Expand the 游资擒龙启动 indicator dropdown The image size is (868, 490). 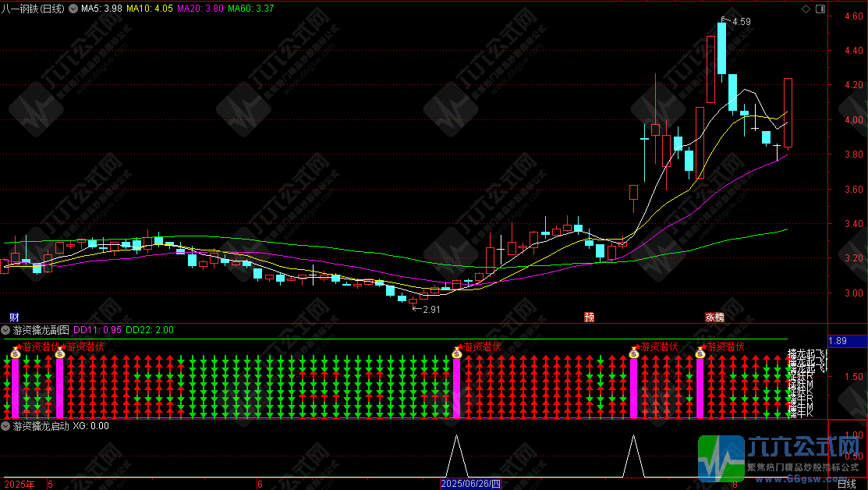[6, 426]
